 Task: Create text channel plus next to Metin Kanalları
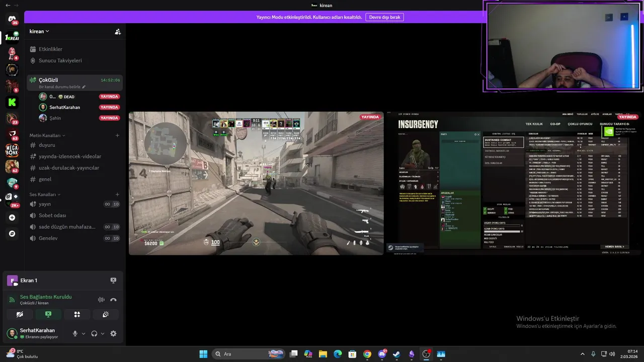point(117,135)
